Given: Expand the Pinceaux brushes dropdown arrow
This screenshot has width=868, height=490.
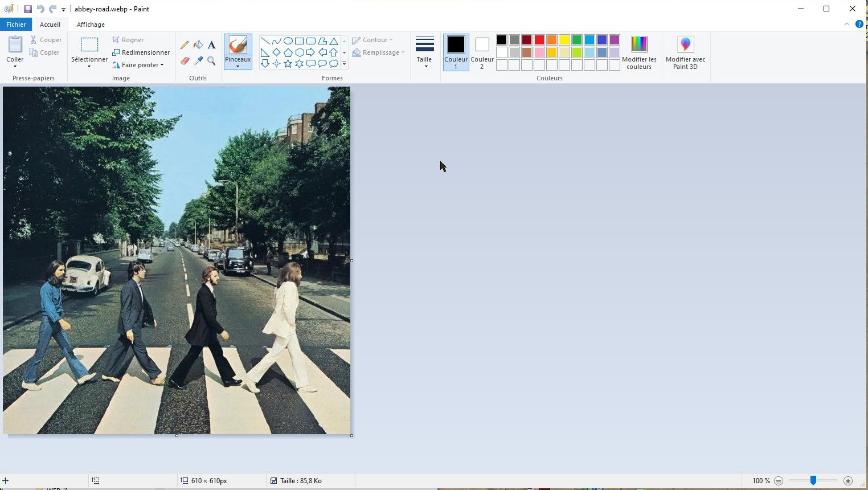Looking at the screenshot, I should coord(238,67).
